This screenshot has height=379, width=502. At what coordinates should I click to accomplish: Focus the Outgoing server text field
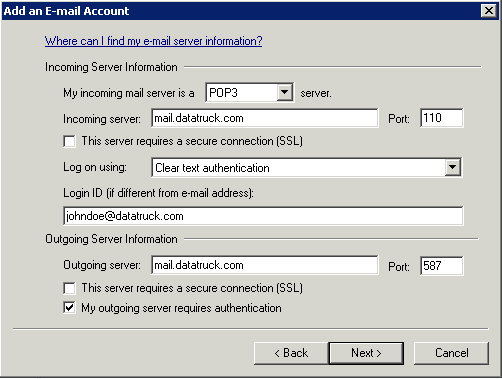[265, 265]
